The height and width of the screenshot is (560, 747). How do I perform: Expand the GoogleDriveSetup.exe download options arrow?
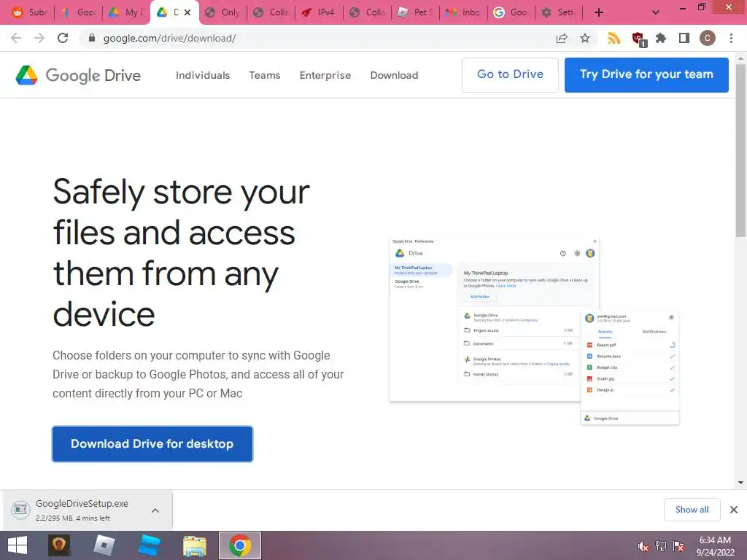(x=155, y=510)
